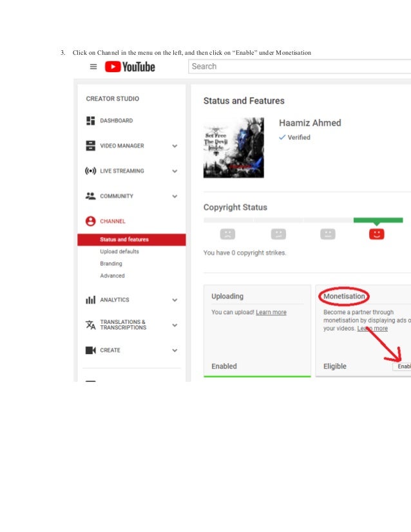Expand the Analytics chevron
Screen dimensions: 411x532
(175, 300)
